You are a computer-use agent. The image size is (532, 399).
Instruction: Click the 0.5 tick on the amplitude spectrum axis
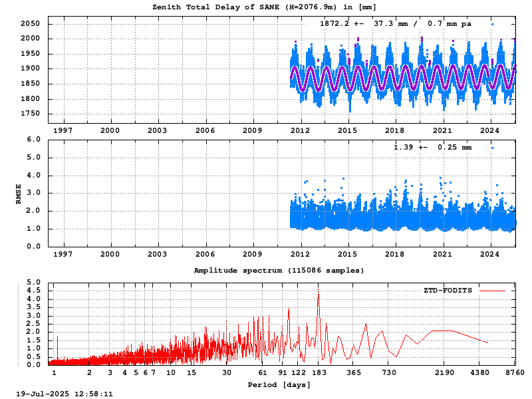[33, 357]
